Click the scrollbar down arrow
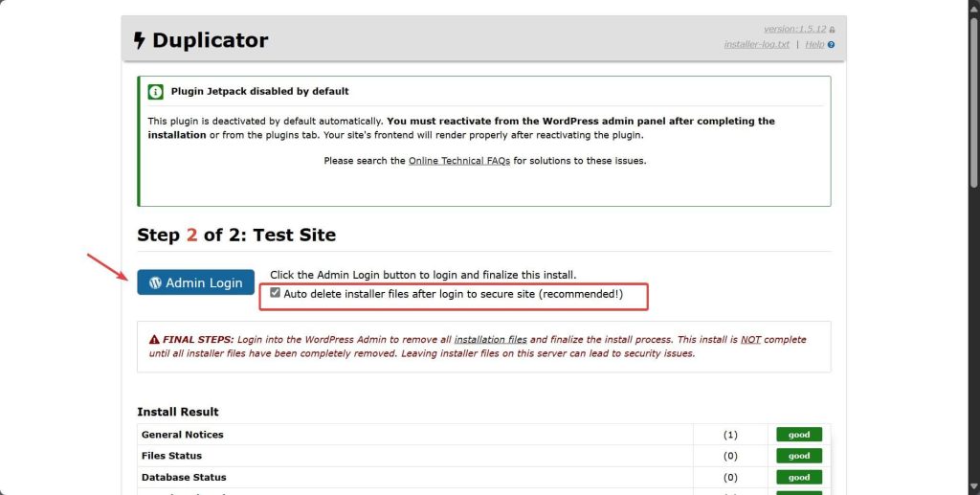This screenshot has width=980, height=495. tap(973, 487)
